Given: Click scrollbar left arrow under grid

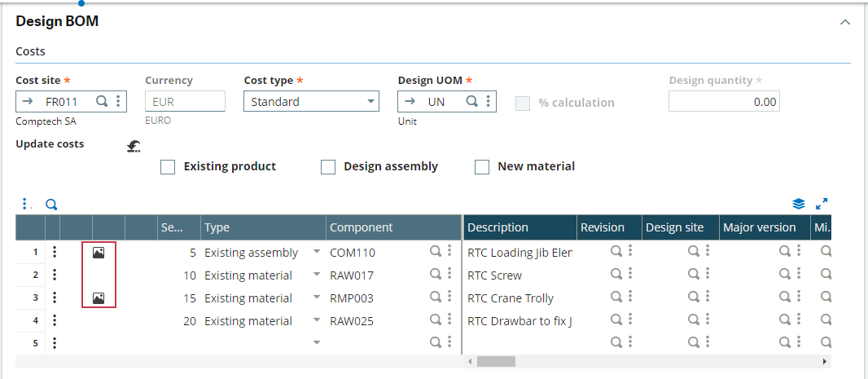Looking at the screenshot, I should [470, 362].
